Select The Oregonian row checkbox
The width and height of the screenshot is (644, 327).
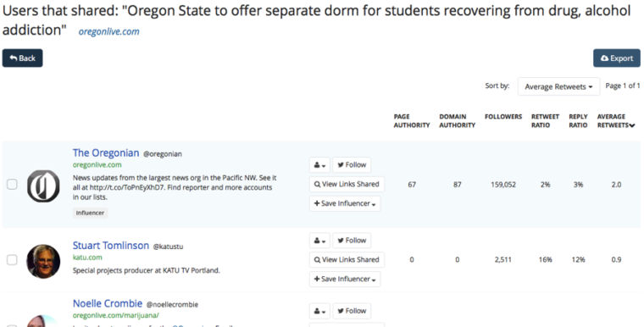pos(12,185)
